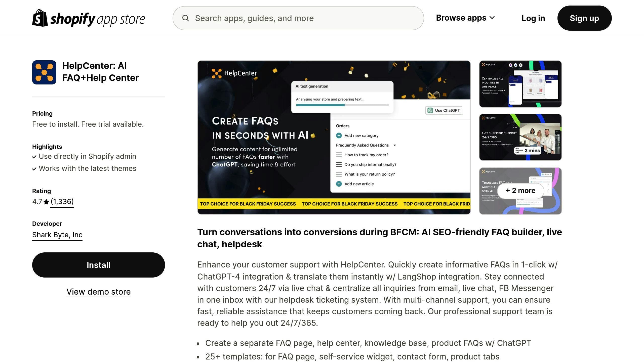
Task: Click the search magnifier icon
Action: pos(186,18)
